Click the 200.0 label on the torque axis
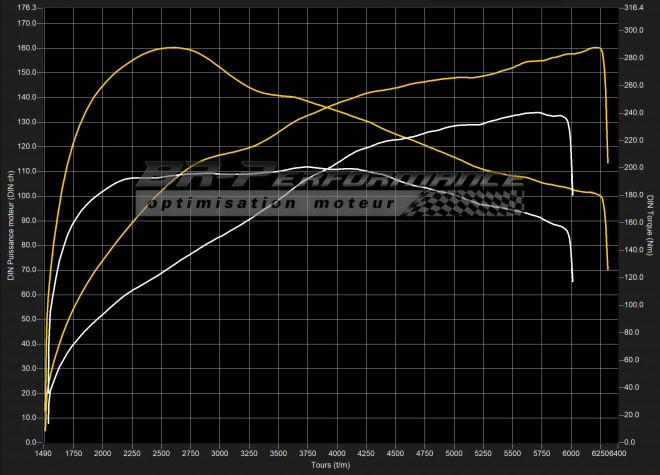Viewport: 660px width, 475px height. (x=632, y=168)
